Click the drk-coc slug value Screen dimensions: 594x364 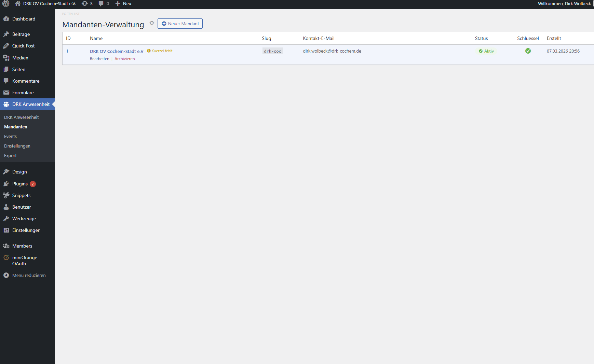click(x=272, y=51)
